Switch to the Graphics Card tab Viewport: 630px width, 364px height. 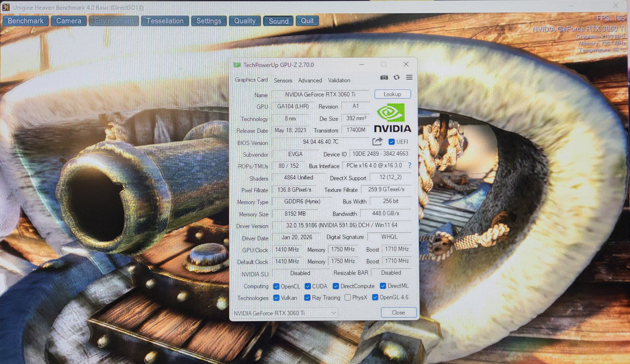point(251,80)
